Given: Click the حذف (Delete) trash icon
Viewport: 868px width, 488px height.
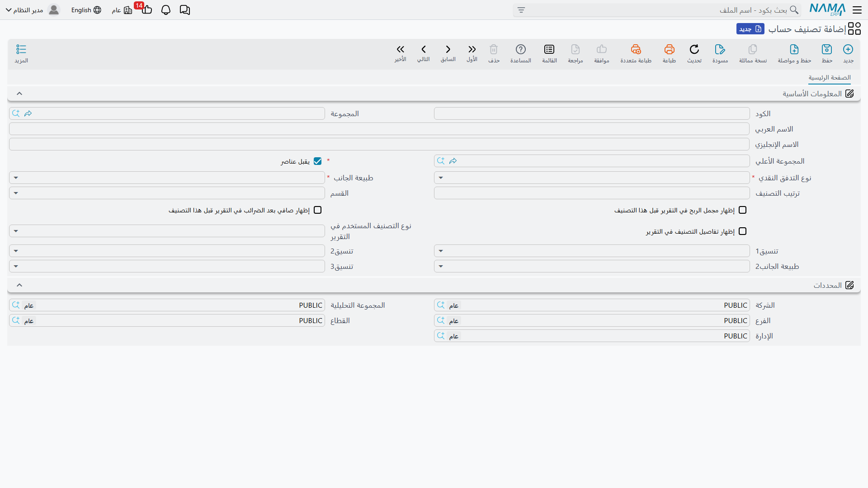Looking at the screenshot, I should point(494,49).
